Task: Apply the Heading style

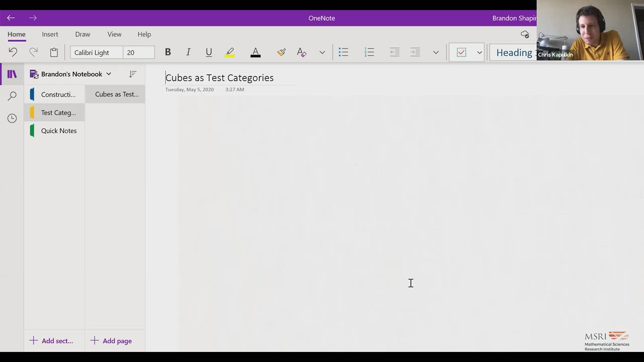Action: point(514,52)
